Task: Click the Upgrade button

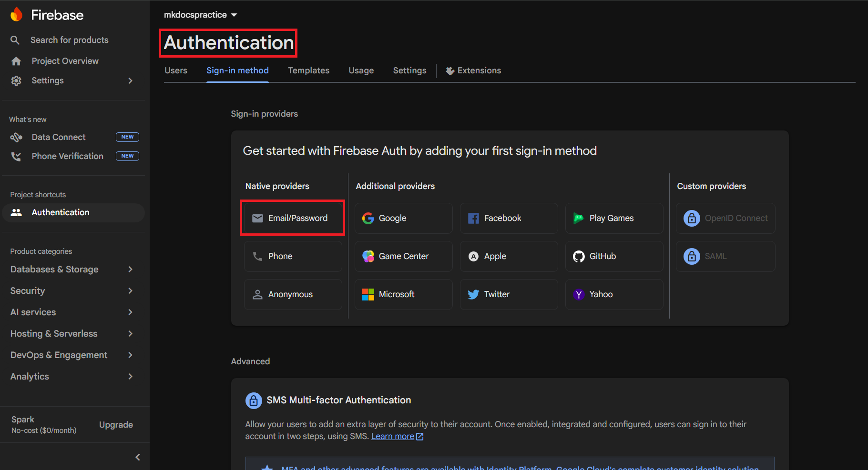Action: [x=115, y=424]
